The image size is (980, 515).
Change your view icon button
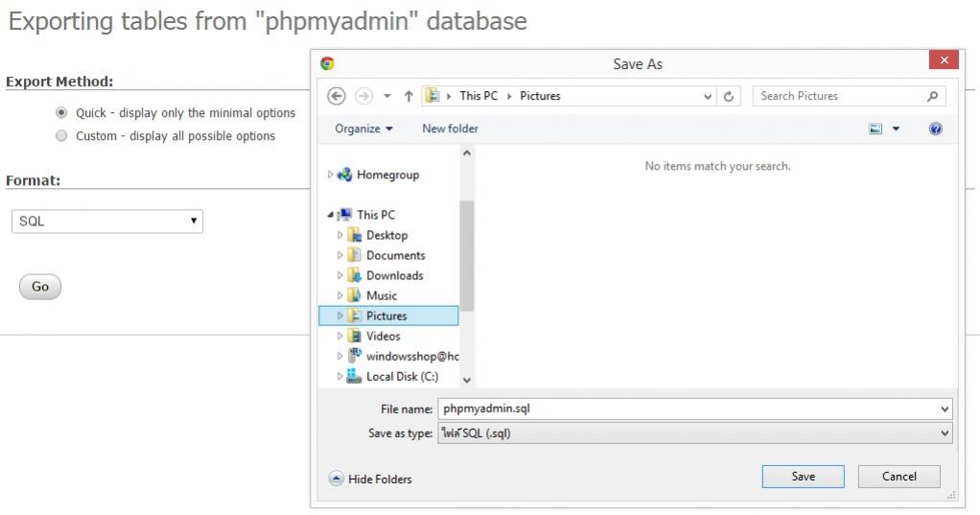tap(875, 129)
